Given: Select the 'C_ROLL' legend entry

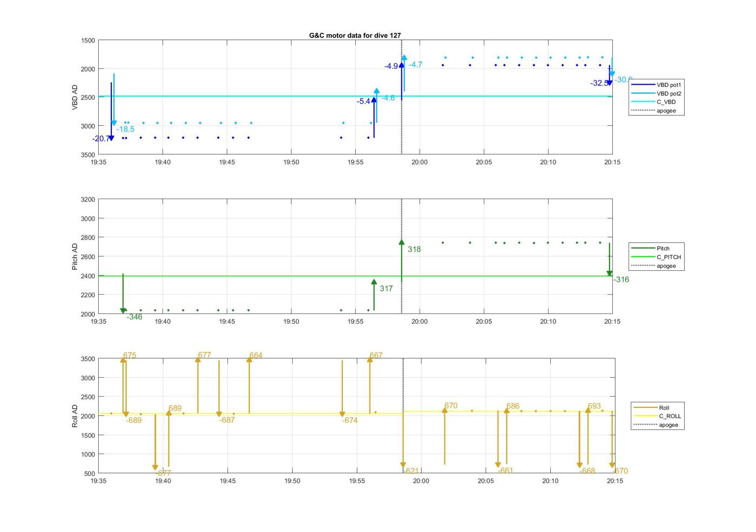Looking at the screenshot, I should coord(658,416).
